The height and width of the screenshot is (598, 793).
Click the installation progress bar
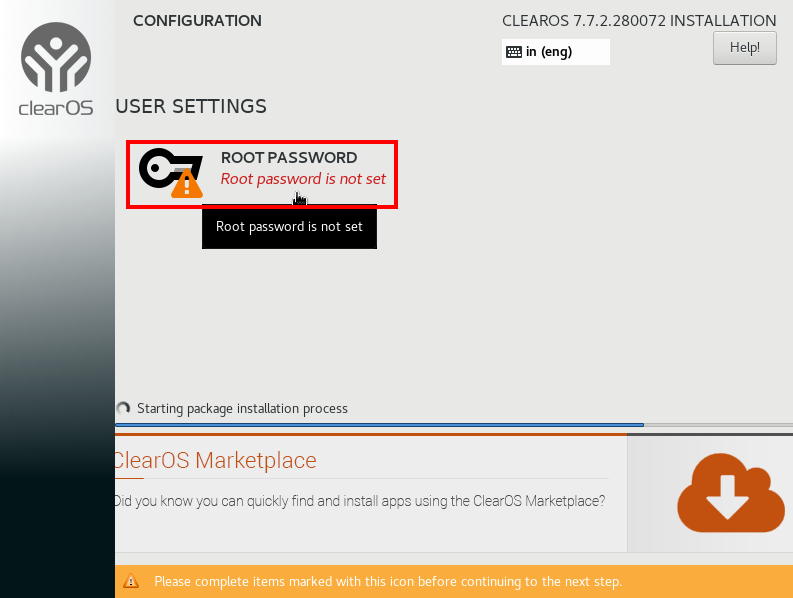tap(454, 425)
